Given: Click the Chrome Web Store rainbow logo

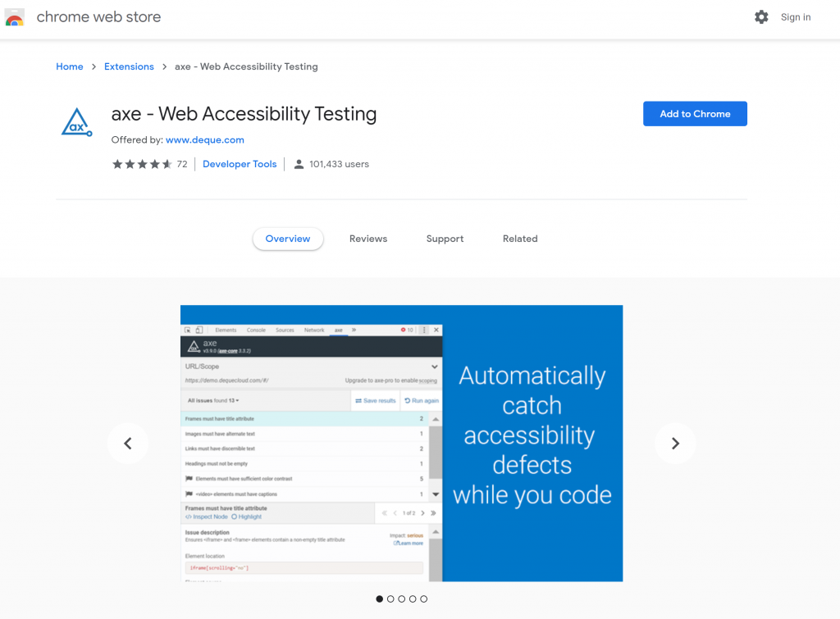Looking at the screenshot, I should click(15, 17).
